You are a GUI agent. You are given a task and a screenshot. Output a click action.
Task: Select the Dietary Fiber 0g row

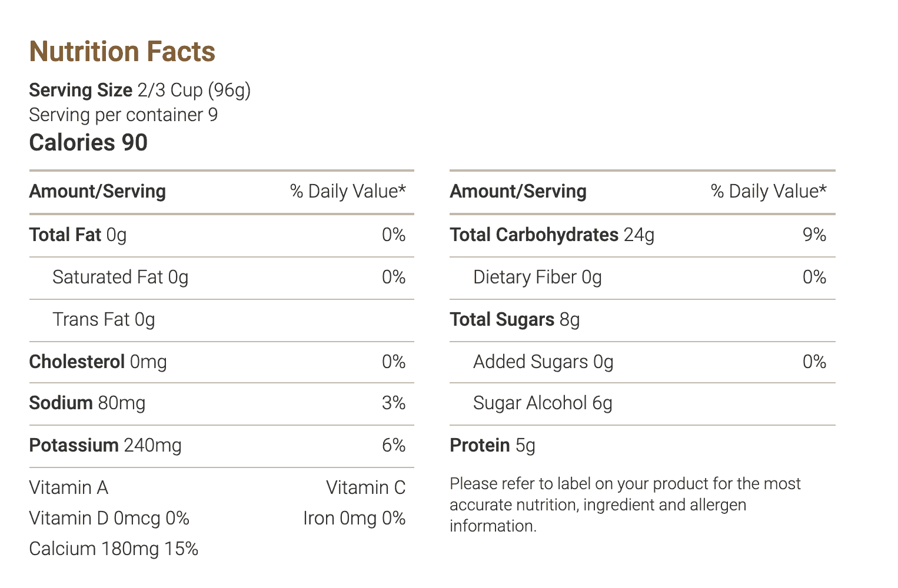tap(643, 278)
